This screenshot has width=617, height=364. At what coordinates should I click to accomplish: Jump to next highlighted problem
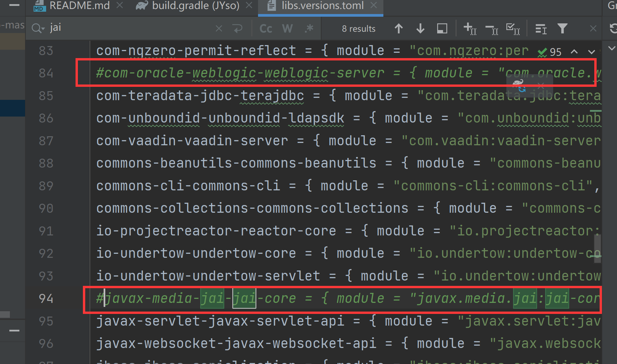(x=592, y=52)
